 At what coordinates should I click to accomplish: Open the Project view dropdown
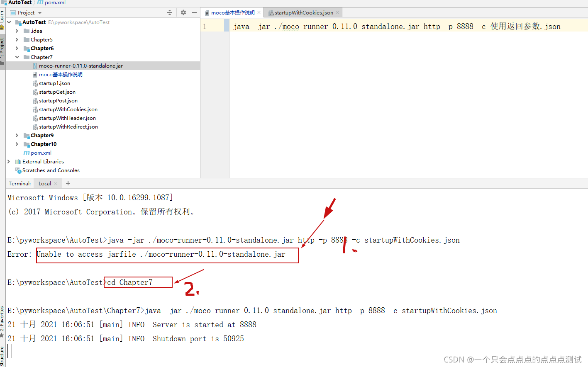pos(40,13)
